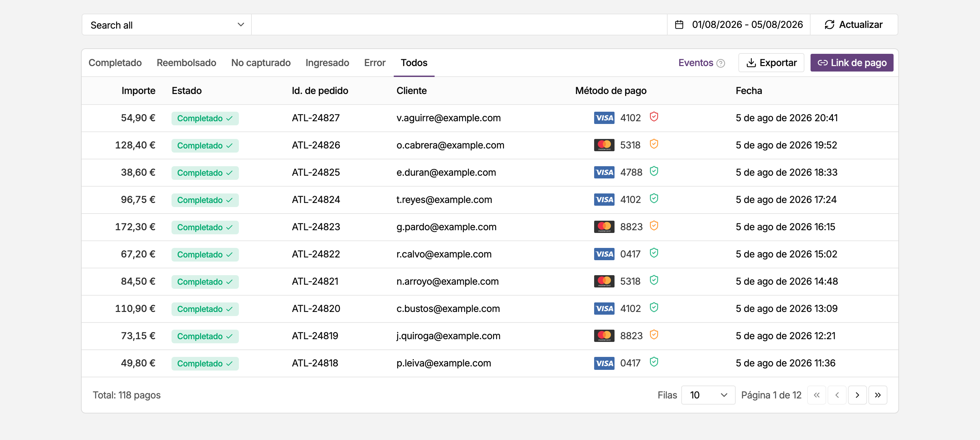Click the search text input field
The width and height of the screenshot is (980, 440).
(x=459, y=25)
